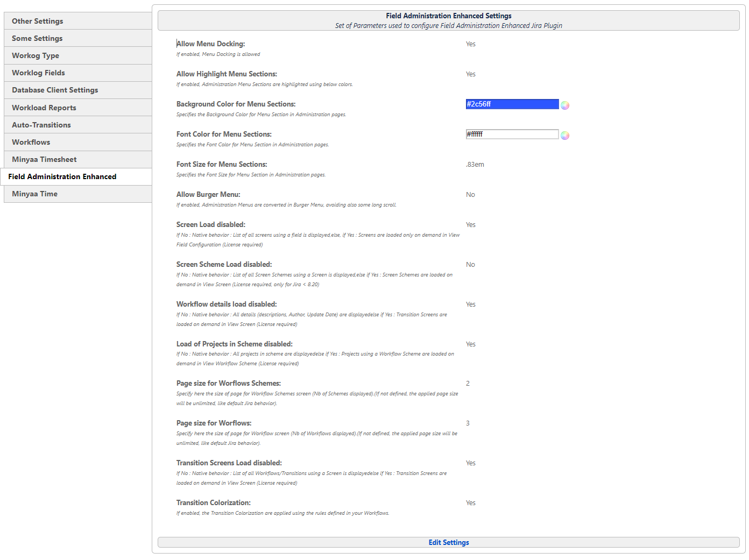Open the Minyaa Time tab
This screenshot has width=749, height=560.
[x=34, y=194]
